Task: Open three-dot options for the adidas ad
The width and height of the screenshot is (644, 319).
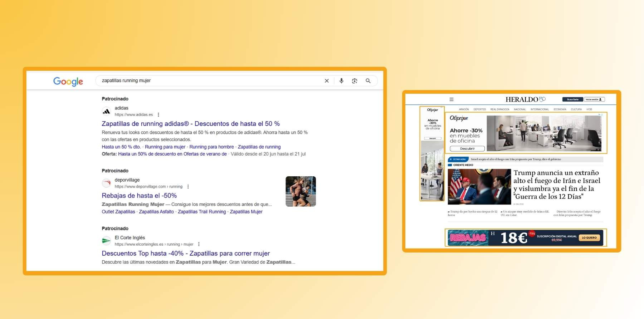Action: pos(158,115)
